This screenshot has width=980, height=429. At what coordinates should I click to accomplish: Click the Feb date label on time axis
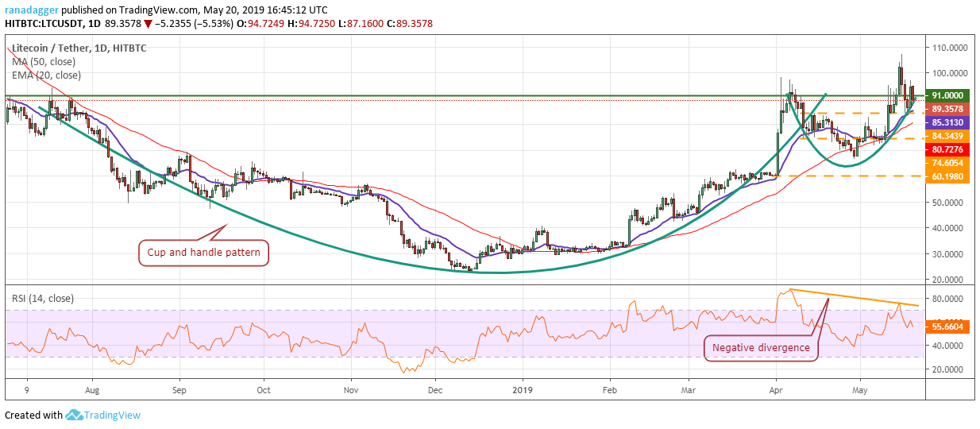pos(610,391)
